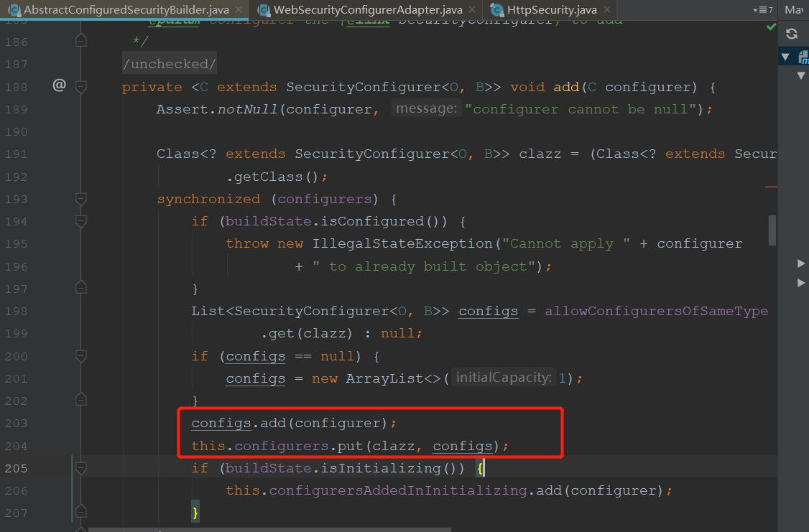Screen dimensions: 809x532
Task: Expand the selected Maven node's dropdown arrow
Action: (785, 56)
